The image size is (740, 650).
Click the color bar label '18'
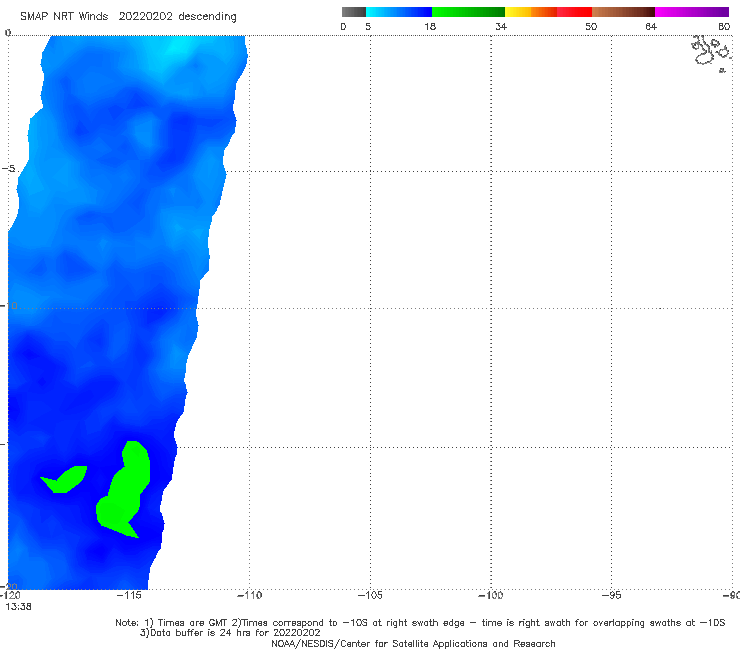430,26
